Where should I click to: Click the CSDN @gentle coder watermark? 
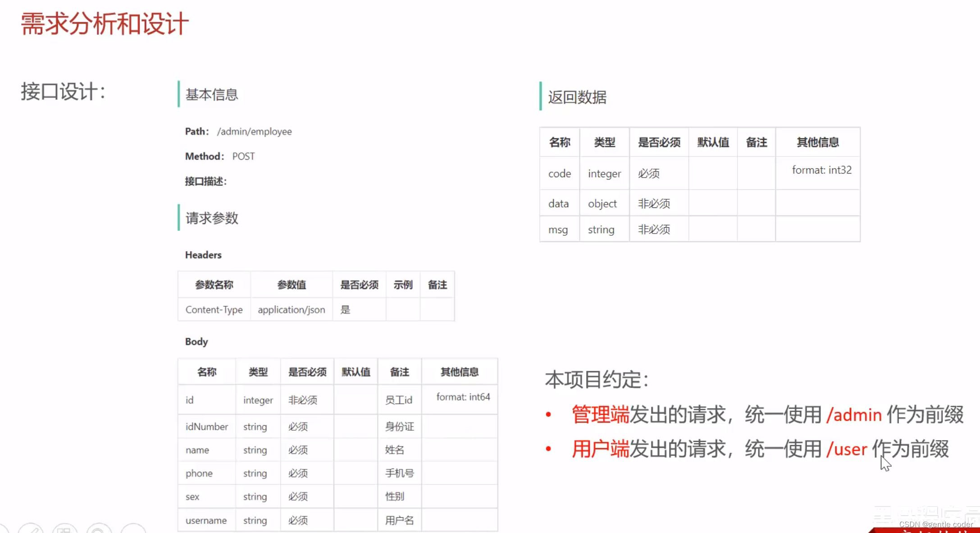click(936, 524)
